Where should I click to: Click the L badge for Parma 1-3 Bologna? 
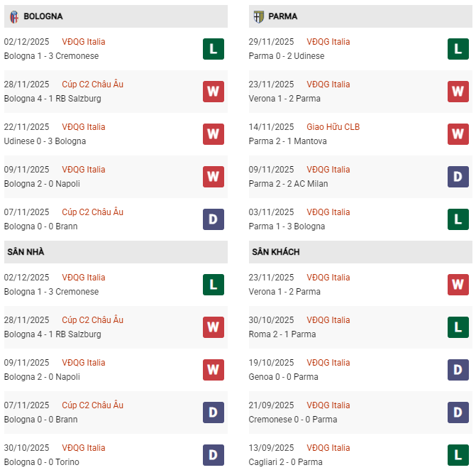point(458,219)
